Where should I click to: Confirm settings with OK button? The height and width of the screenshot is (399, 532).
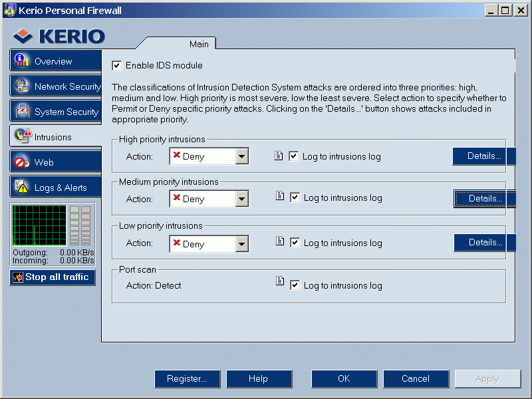[344, 378]
